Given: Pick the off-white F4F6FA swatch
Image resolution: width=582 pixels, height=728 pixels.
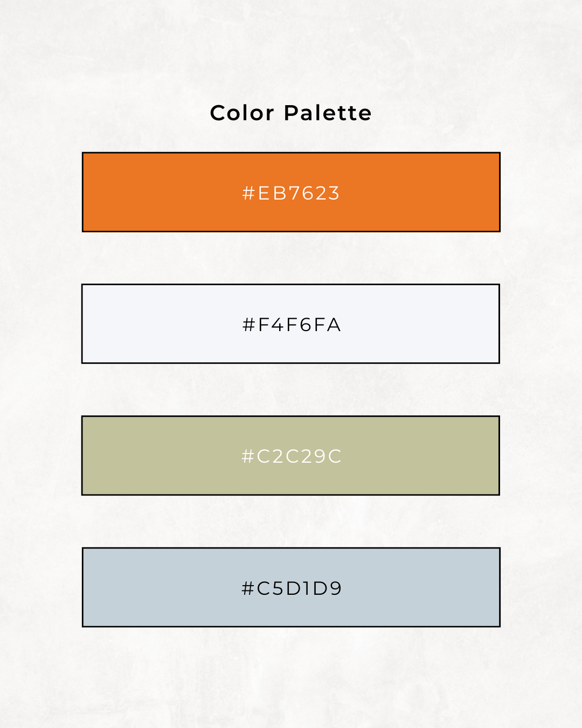Looking at the screenshot, I should [290, 324].
